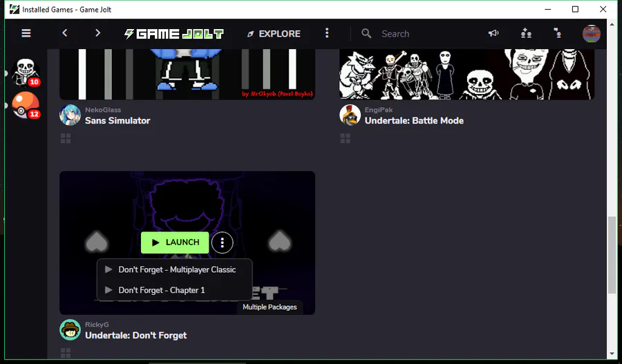Open the options dots beside Launch
Screen dimensions: 622x364
(222, 242)
